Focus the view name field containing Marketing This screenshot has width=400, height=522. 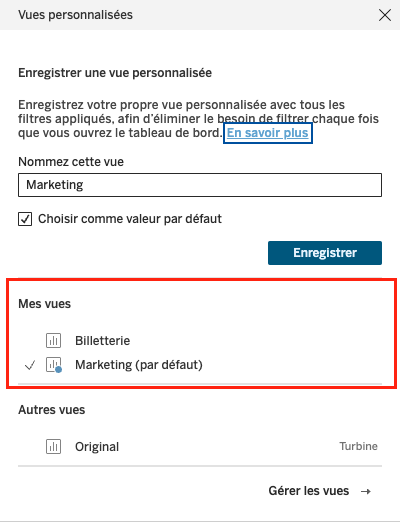click(200, 185)
